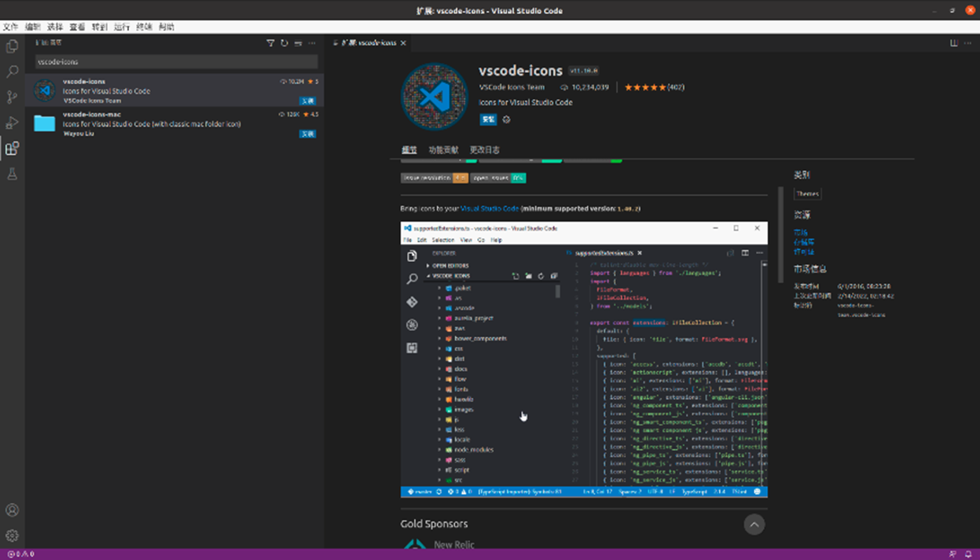Click the split editor icon
Viewport: 980px width, 560px height.
click(x=954, y=43)
